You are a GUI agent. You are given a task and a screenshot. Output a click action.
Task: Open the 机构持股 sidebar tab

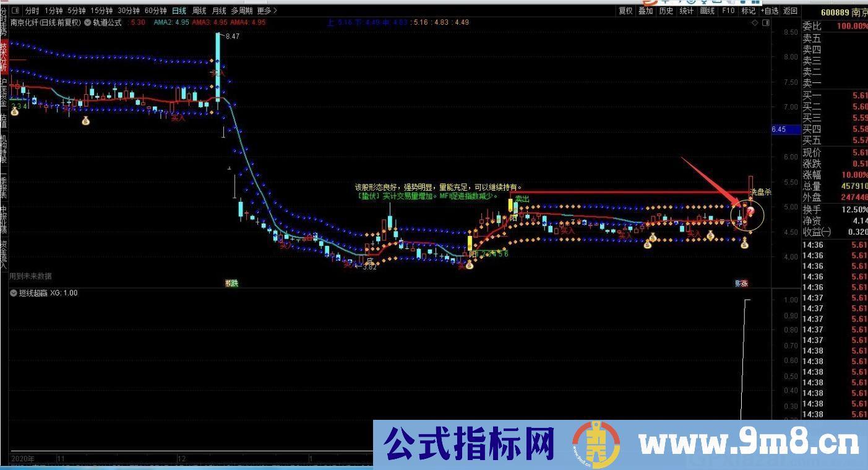tap(4, 149)
